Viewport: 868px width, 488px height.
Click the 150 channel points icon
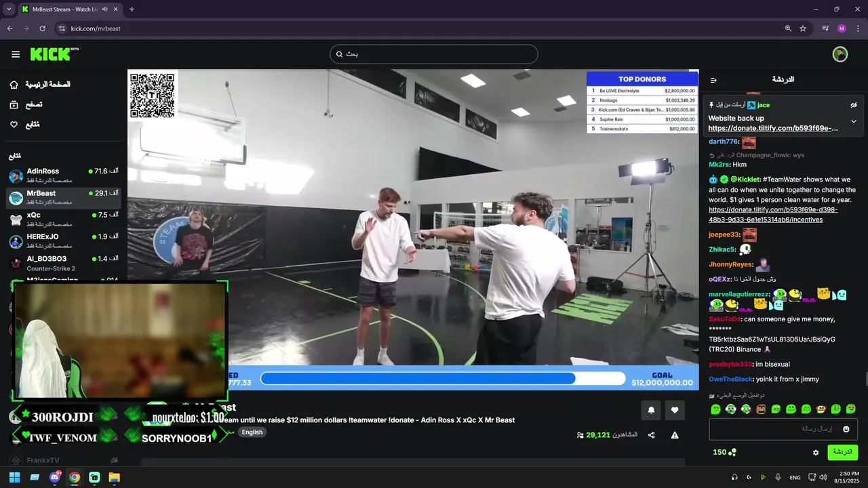click(732, 452)
